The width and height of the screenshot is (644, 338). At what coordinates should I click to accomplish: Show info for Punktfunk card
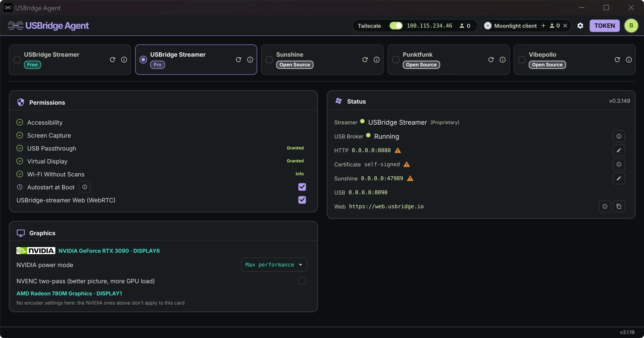tap(503, 60)
